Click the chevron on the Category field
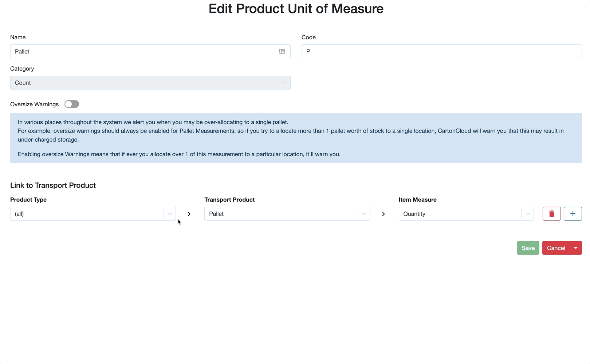This screenshot has width=590, height=364. tap(284, 83)
